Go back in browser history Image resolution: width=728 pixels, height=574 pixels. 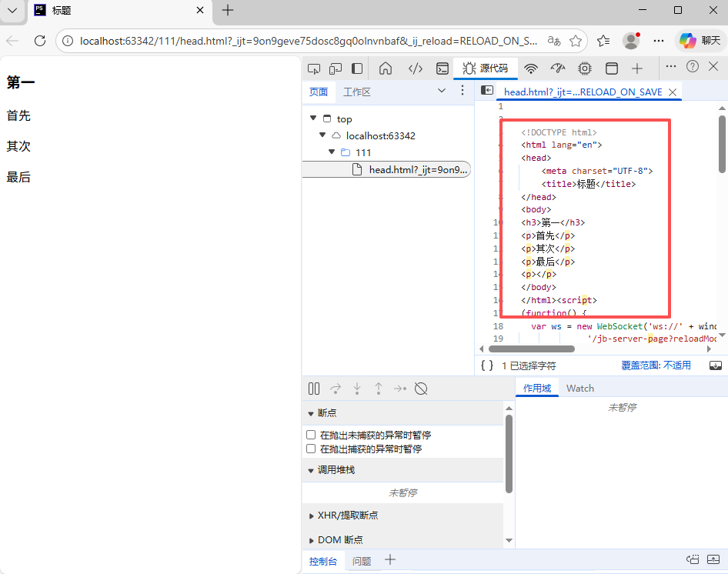[12, 41]
